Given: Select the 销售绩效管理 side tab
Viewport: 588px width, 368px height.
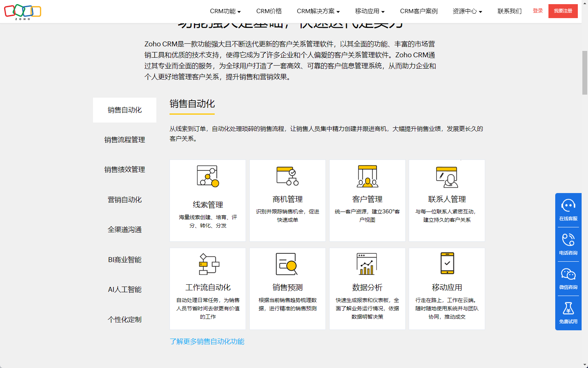Looking at the screenshot, I should tap(125, 170).
